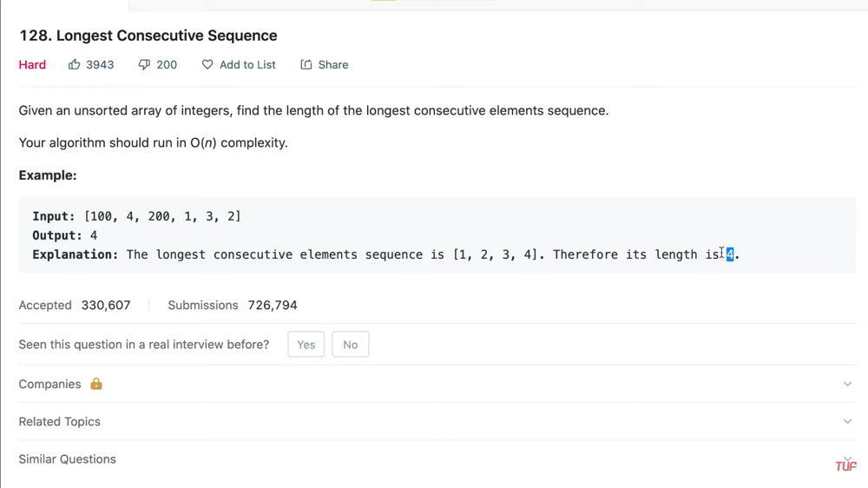Expand the Companies section chevron
This screenshot has height=488, width=868.
tap(847, 384)
